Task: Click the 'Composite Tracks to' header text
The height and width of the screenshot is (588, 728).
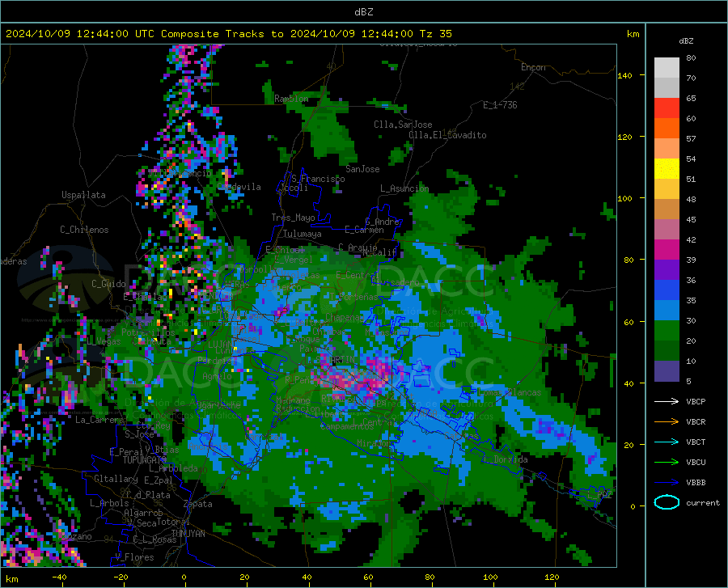Action: coord(222,34)
